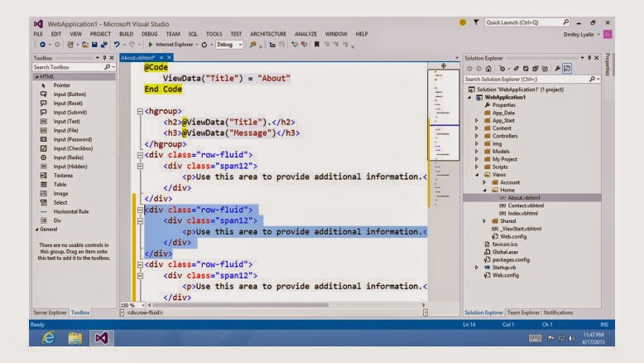
Task: Open the FILE menu
Action: tap(38, 34)
